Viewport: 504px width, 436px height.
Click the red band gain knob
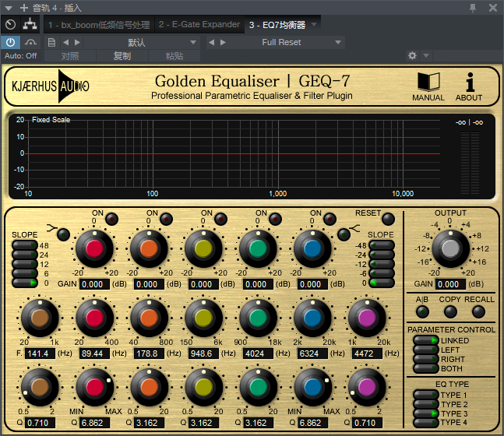pyautogui.click(x=94, y=248)
